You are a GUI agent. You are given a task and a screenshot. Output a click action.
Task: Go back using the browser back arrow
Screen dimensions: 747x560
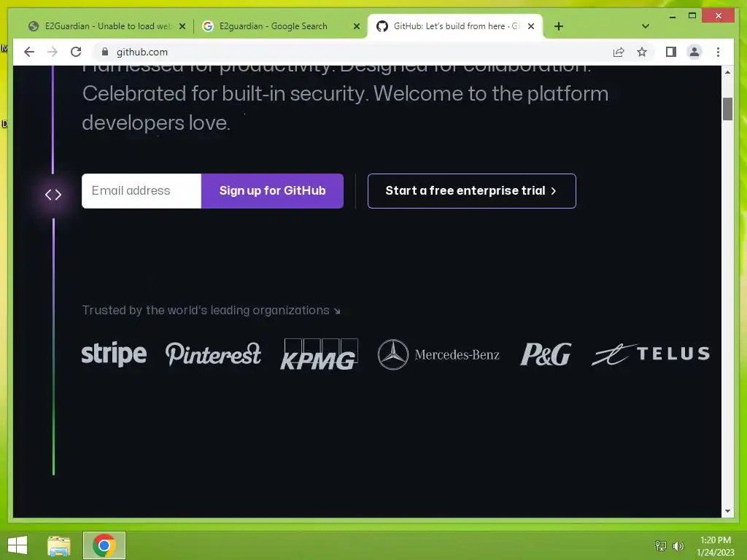pyautogui.click(x=29, y=52)
